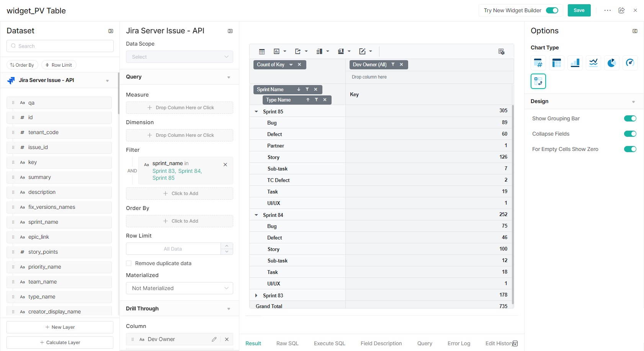Open the Error Log tab

point(459,343)
